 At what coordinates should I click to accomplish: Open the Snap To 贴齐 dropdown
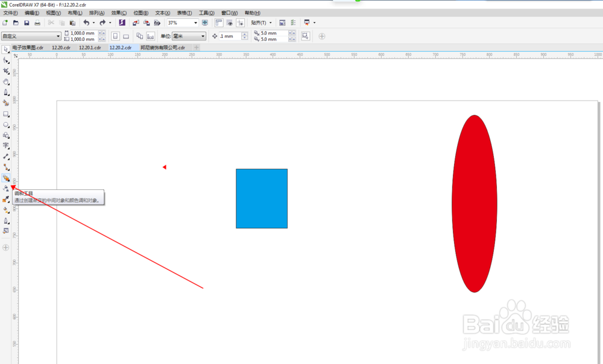tap(262, 23)
